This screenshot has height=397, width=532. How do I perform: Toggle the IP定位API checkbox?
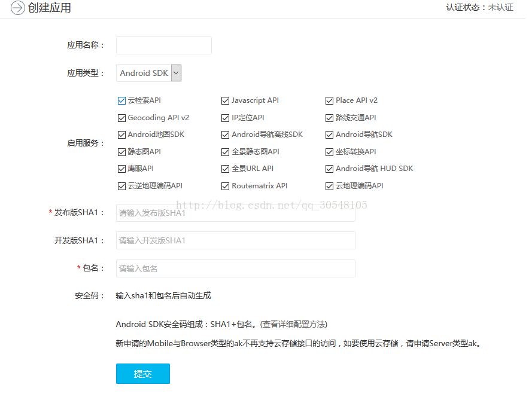225,118
